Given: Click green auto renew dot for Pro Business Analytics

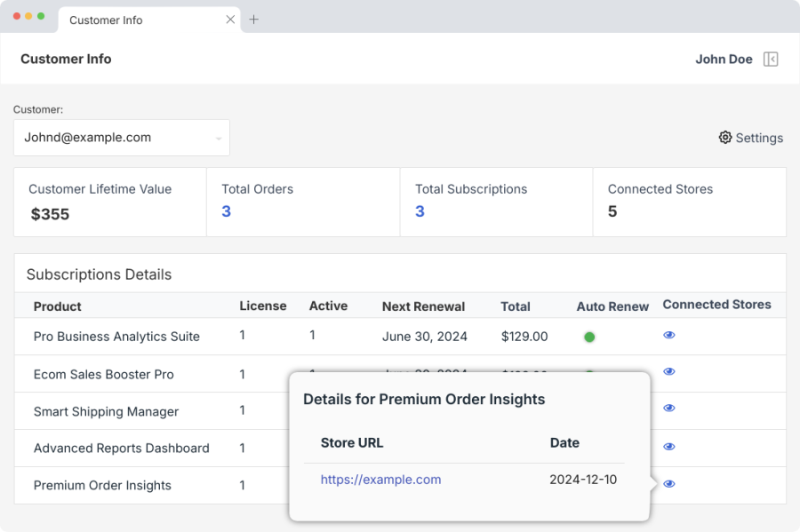Looking at the screenshot, I should 588,337.
